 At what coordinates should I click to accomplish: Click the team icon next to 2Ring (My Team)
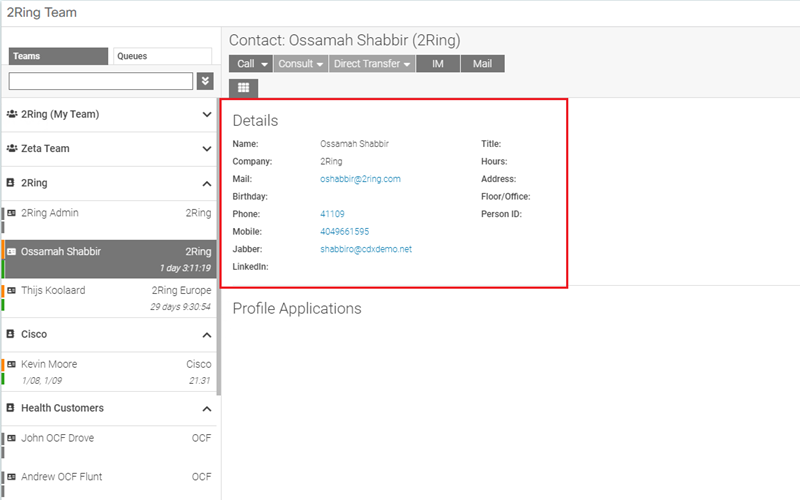(x=12, y=114)
